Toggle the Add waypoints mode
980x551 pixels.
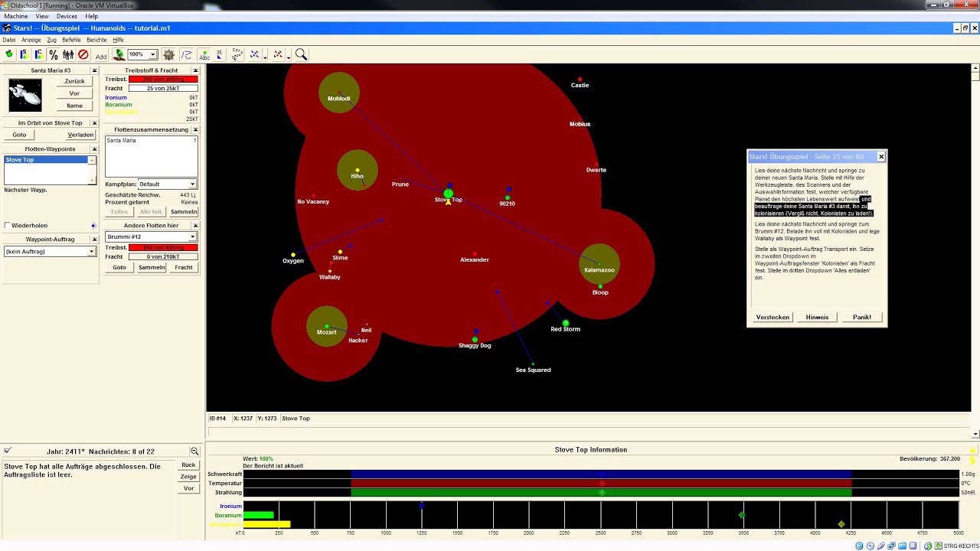101,55
